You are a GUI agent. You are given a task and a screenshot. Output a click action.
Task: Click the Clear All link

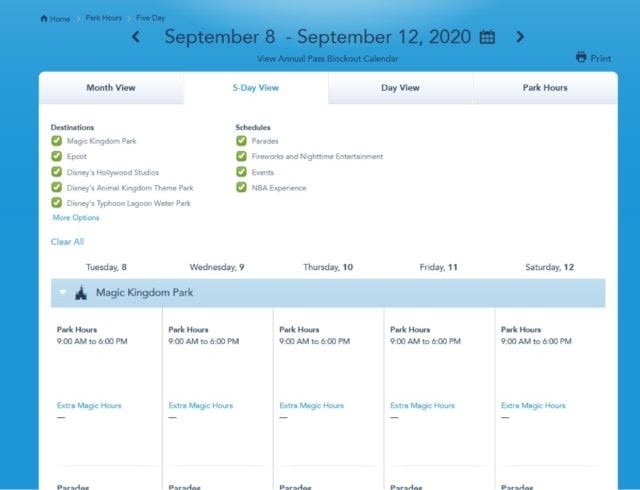67,242
